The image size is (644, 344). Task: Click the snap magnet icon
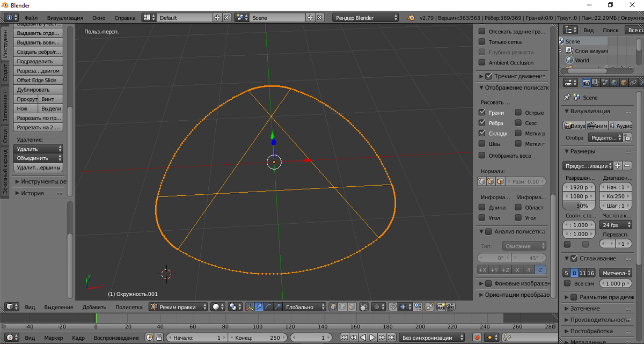(x=393, y=307)
